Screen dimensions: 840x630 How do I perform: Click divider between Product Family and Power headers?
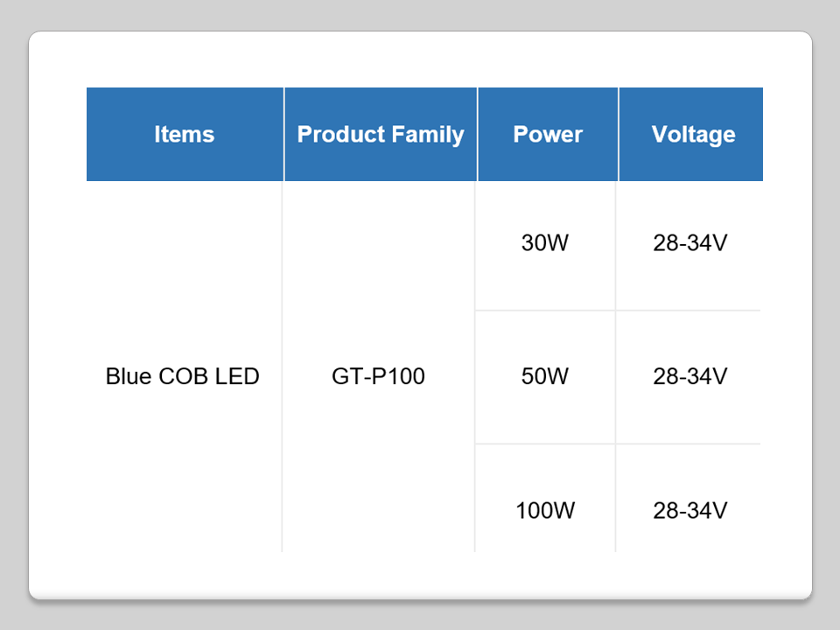point(477,134)
